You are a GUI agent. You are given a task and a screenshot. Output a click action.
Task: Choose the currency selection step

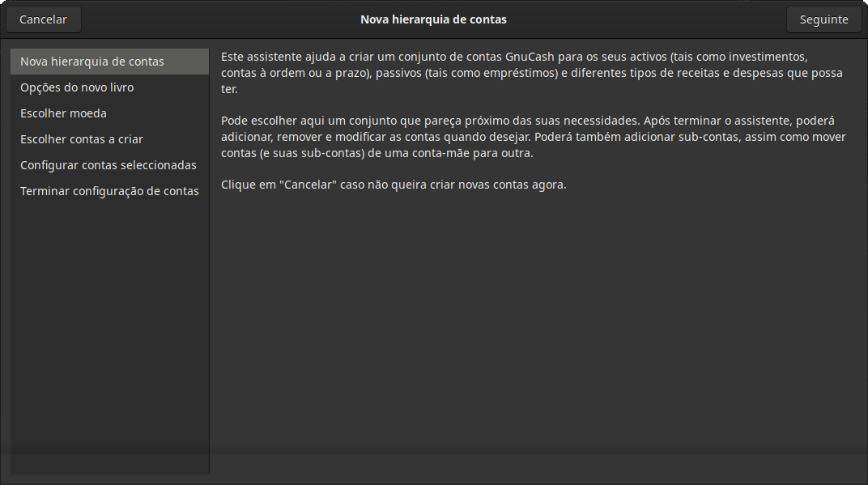coord(63,113)
